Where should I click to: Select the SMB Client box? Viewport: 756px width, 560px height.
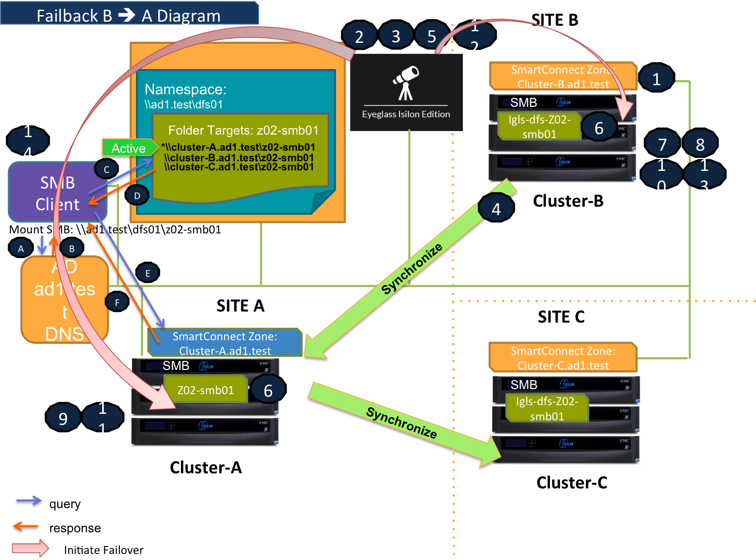(58, 192)
